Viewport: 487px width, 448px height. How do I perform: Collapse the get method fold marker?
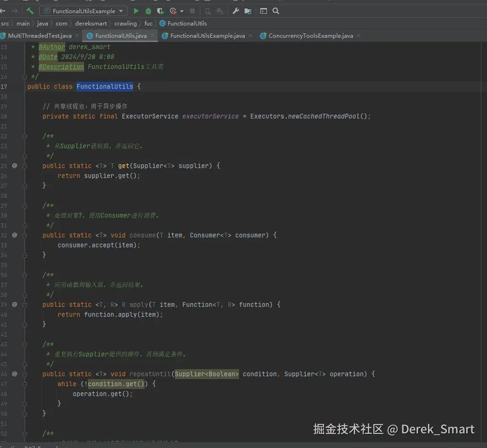(x=25, y=166)
